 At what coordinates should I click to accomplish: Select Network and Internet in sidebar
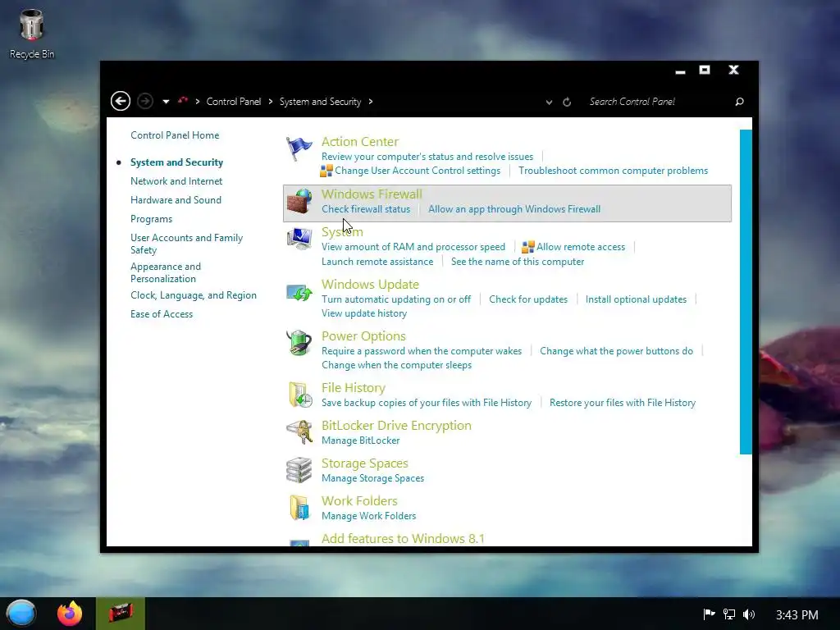176,181
